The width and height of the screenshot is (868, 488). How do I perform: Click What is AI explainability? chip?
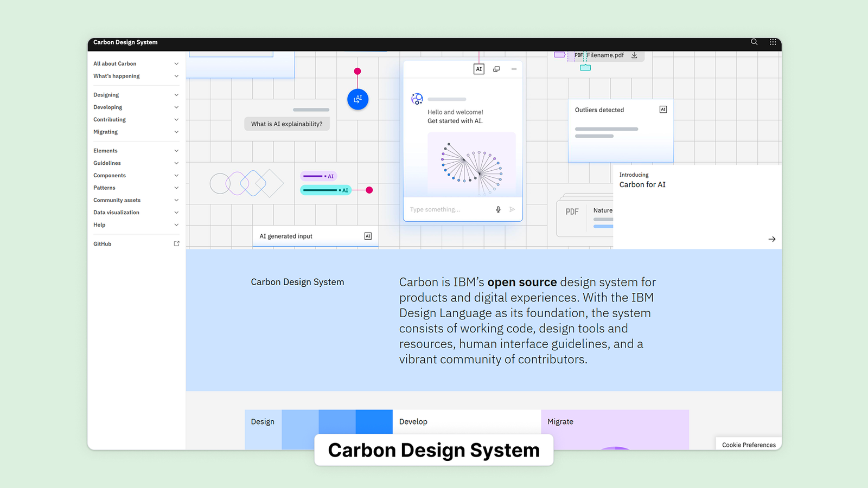coord(286,124)
